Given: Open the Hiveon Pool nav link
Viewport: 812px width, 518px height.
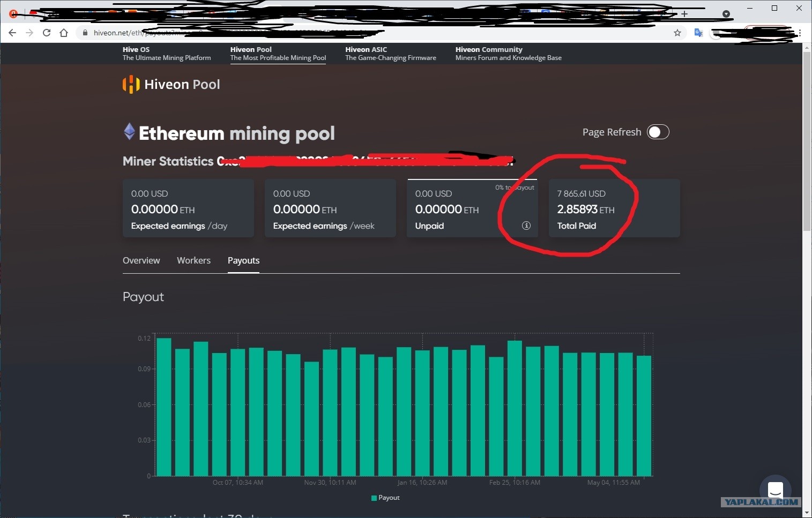Looking at the screenshot, I should tap(278, 54).
